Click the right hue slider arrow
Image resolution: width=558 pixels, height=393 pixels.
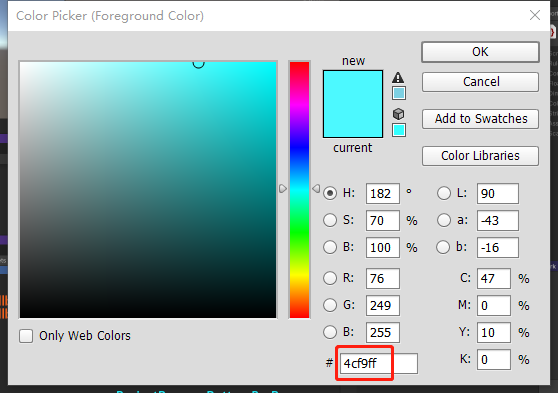[316, 189]
